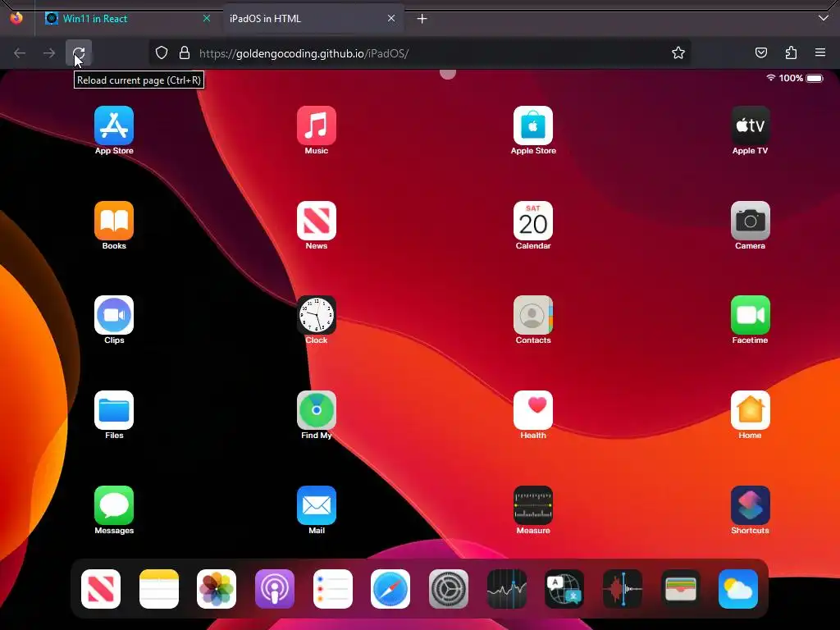
Task: Open the Firefox application hamburger menu
Action: point(820,52)
